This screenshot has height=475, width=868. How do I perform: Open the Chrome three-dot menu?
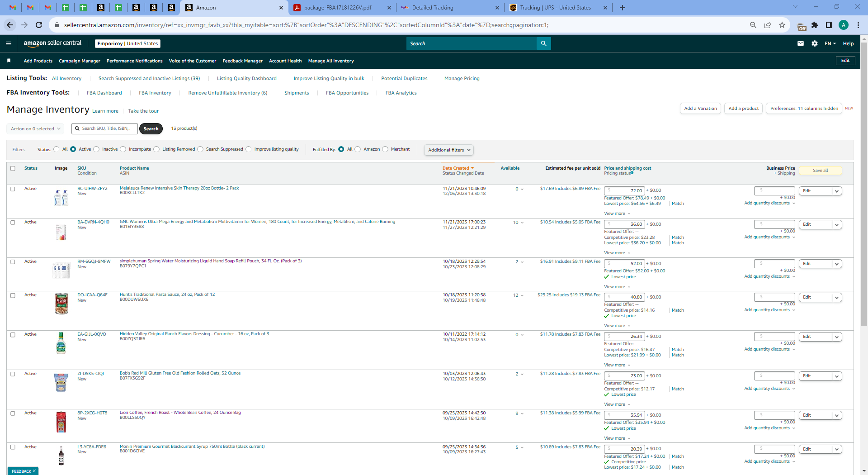[858, 25]
